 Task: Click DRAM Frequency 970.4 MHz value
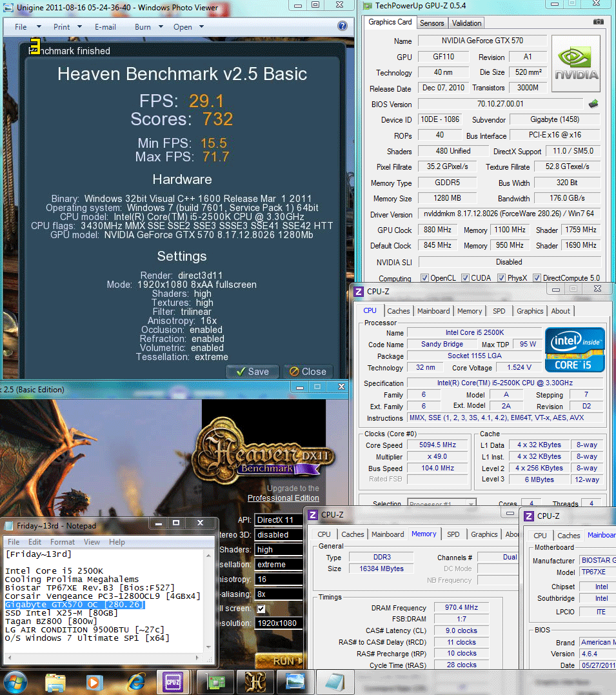[461, 608]
